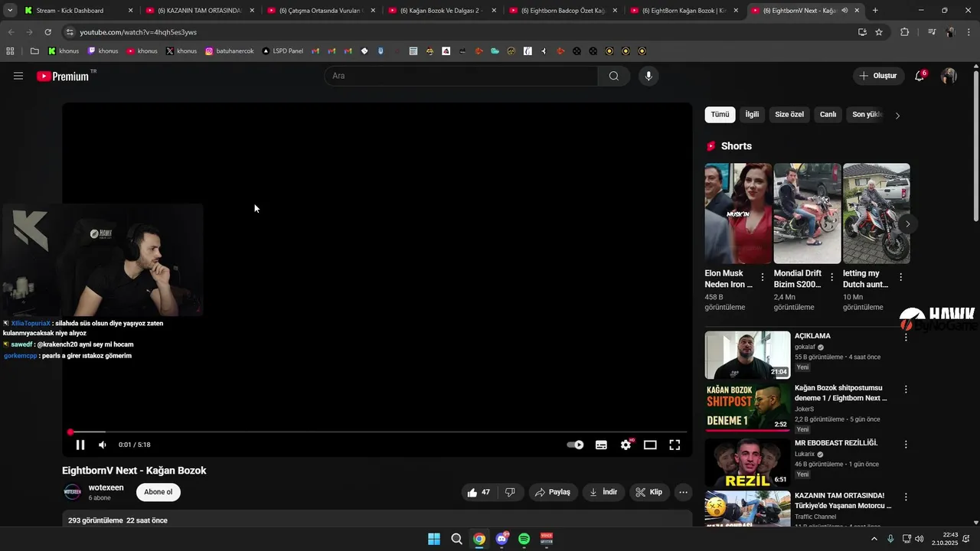
Task: Toggle autoplay switch in player
Action: 575,445
